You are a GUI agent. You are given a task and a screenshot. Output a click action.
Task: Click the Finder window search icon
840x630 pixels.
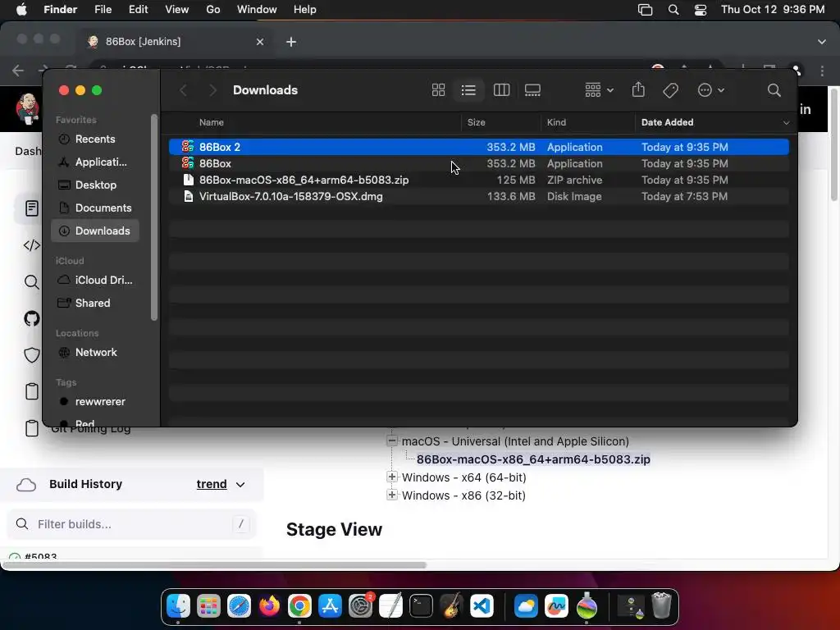(774, 90)
